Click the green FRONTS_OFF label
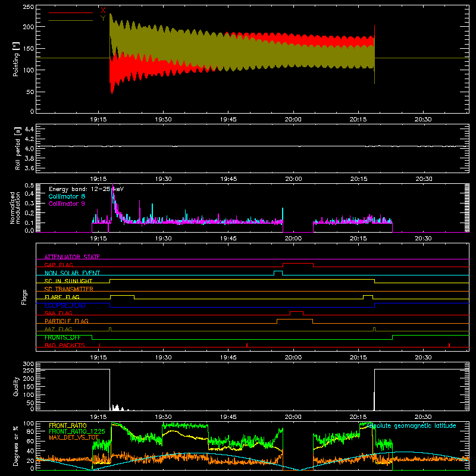The image size is (476, 476). (62, 337)
